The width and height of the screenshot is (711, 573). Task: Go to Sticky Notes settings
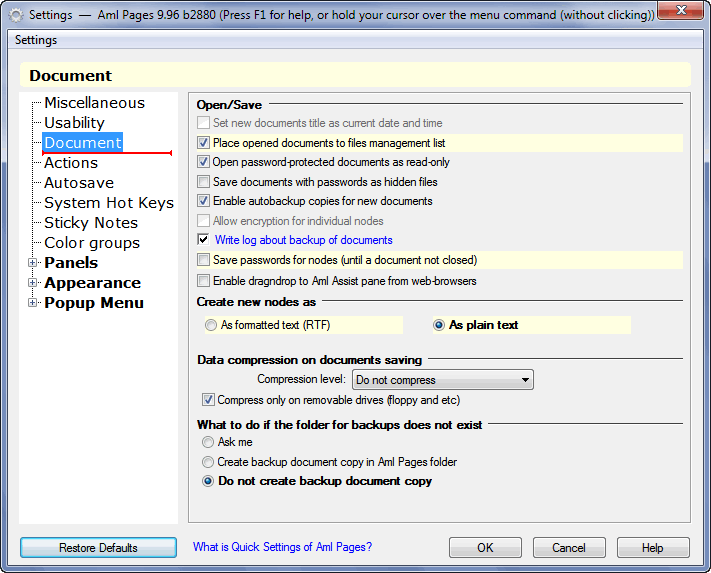tap(91, 223)
